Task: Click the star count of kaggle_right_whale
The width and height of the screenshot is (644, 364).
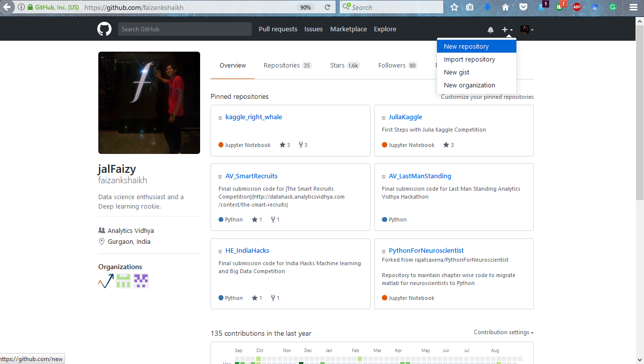Action: pyautogui.click(x=285, y=145)
